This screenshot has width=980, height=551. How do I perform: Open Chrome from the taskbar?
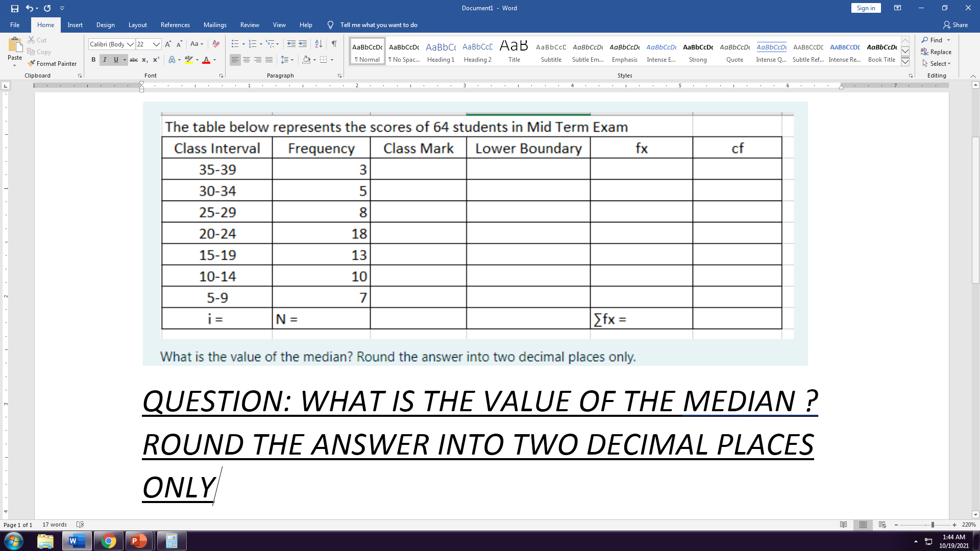click(x=108, y=540)
